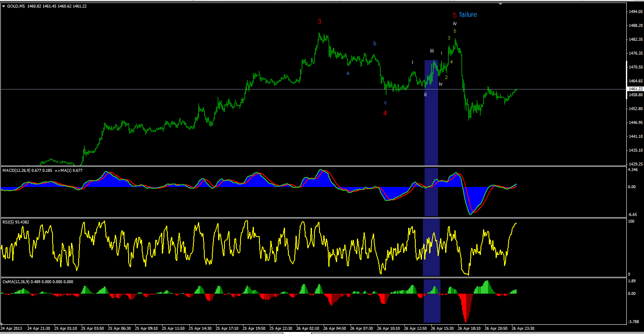Click the chart shift triangle marker at top
The width and height of the screenshot is (644, 334).
pos(500,4)
